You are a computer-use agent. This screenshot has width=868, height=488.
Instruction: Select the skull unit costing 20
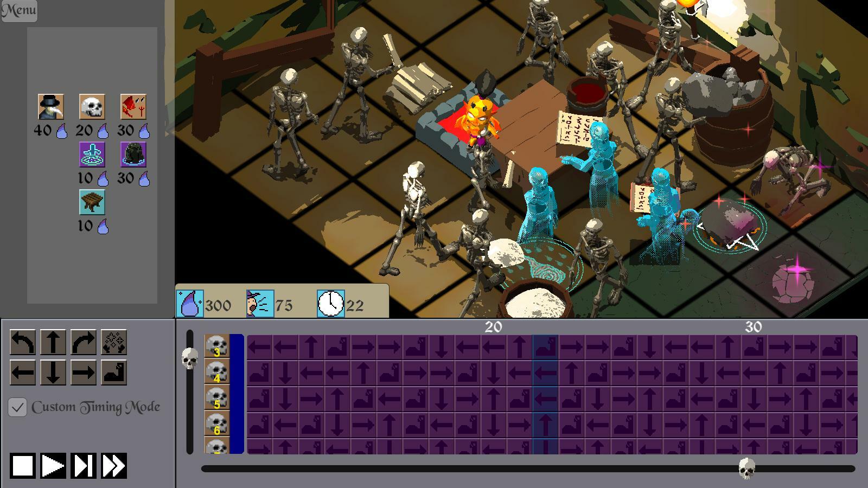[x=92, y=107]
